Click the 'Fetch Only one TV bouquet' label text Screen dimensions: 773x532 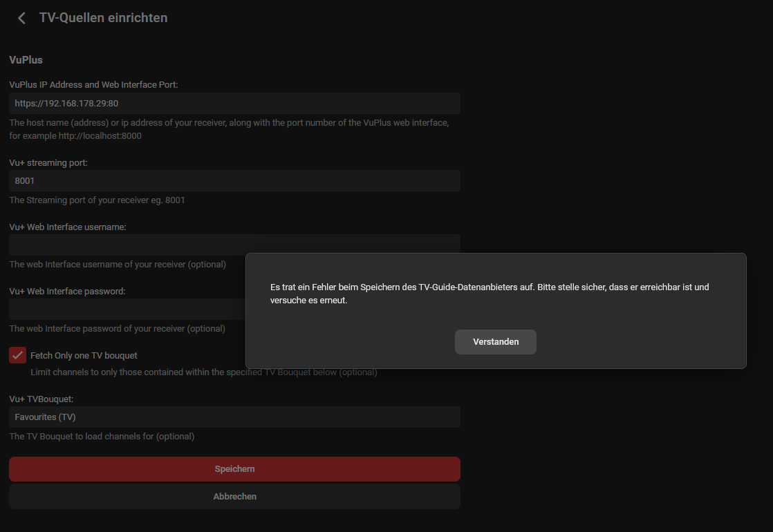84,355
